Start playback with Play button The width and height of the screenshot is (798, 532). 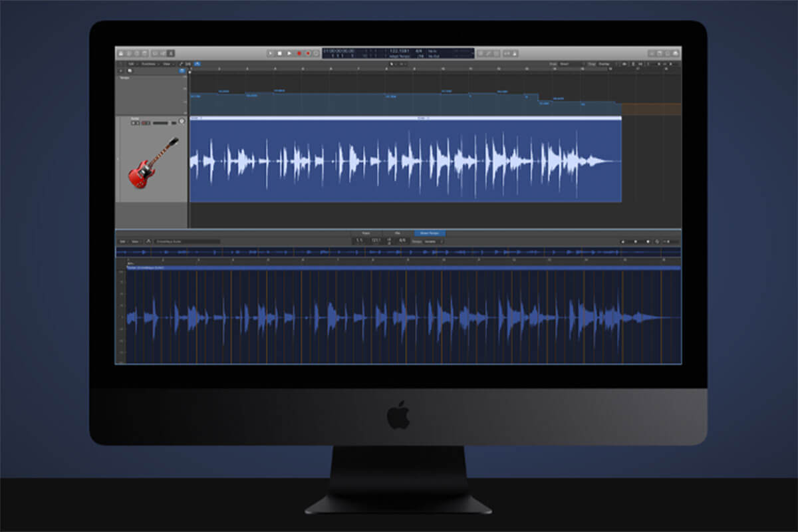[x=289, y=53]
